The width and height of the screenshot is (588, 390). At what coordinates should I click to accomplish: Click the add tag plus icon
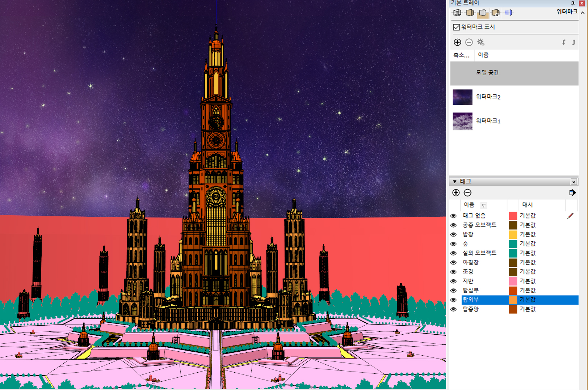[x=456, y=193]
